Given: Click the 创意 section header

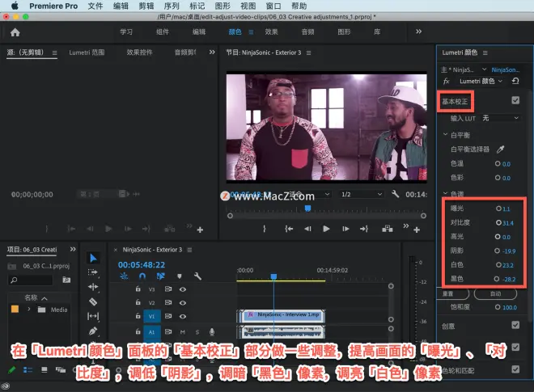Looking at the screenshot, I should click(x=448, y=327).
